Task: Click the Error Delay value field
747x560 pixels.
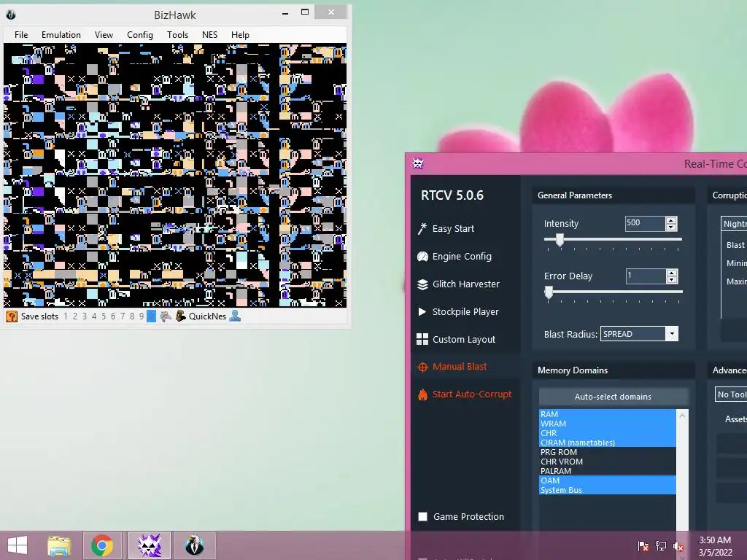Action: tap(646, 276)
